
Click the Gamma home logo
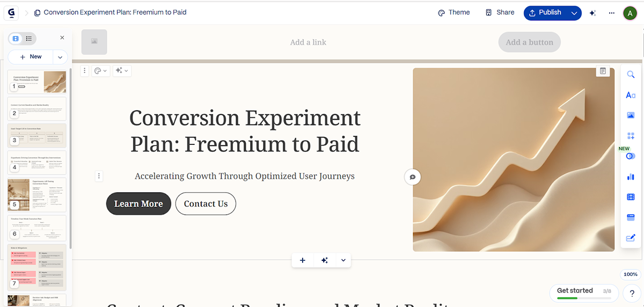tap(11, 13)
